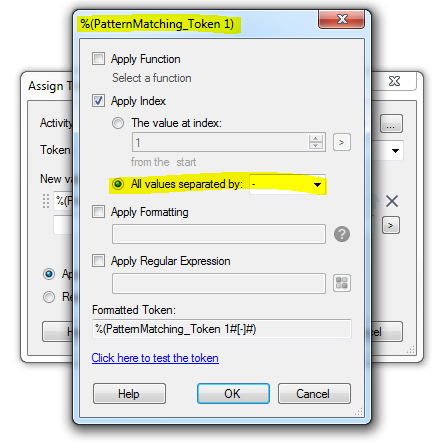Click the arrow button in background Assign dialog
This screenshot has height=443, width=434.
[391, 225]
